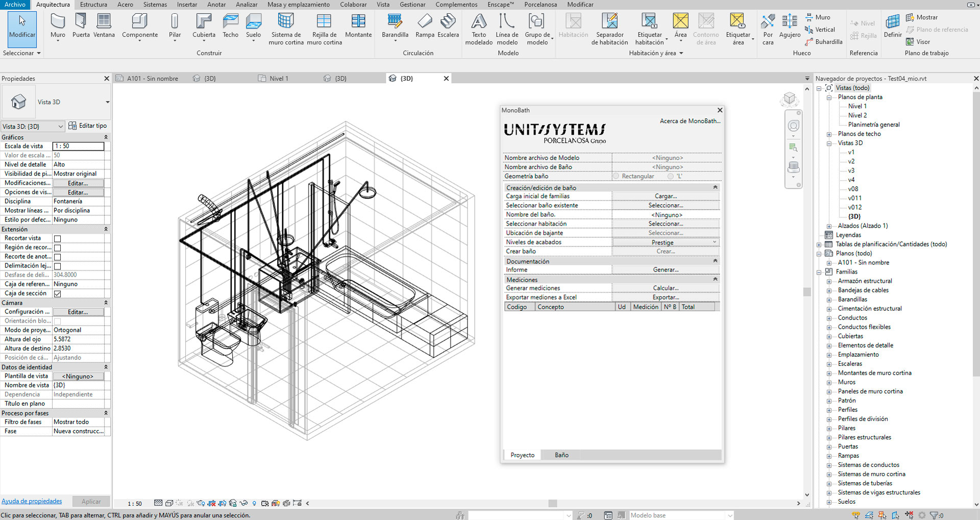This screenshot has height=520, width=980.
Task: Collapse the Mediciones section
Action: click(715, 279)
